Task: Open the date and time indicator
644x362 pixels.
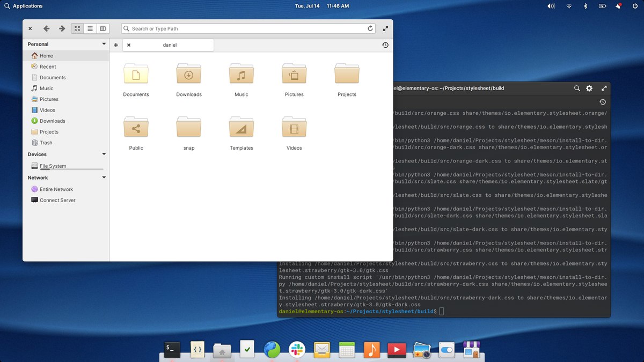Action: (x=322, y=6)
